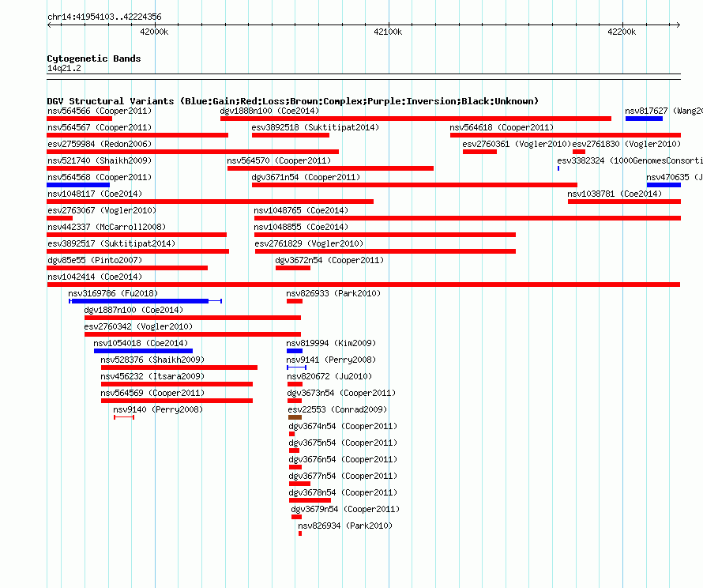Select the dgv1888n100 (Coe2014) loss bar label

[x=269, y=111]
